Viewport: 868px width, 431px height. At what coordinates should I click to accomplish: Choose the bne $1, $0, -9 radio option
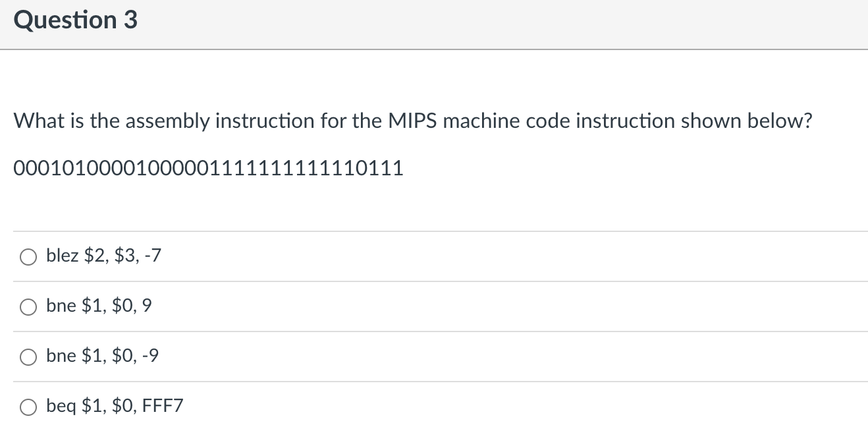click(x=28, y=357)
